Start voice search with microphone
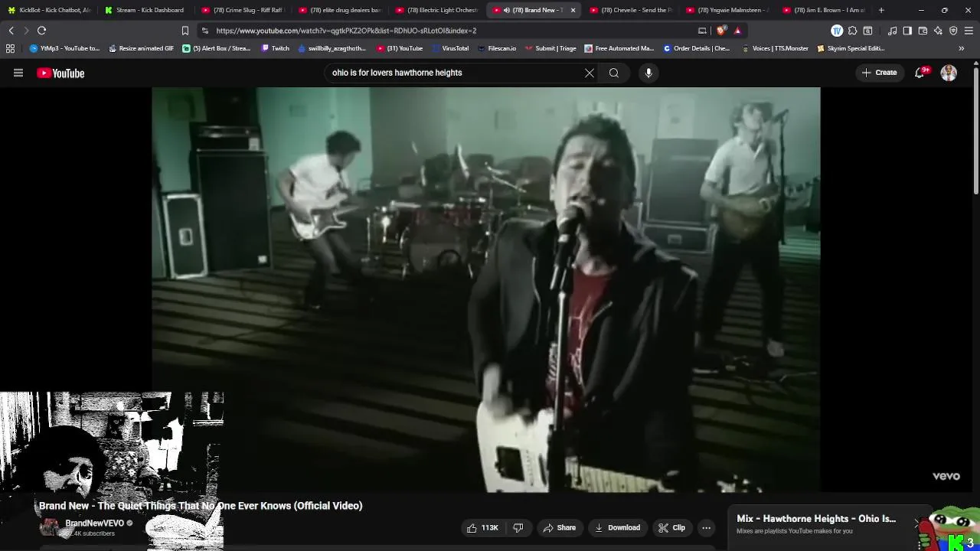Viewport: 980px width, 551px height. (648, 73)
